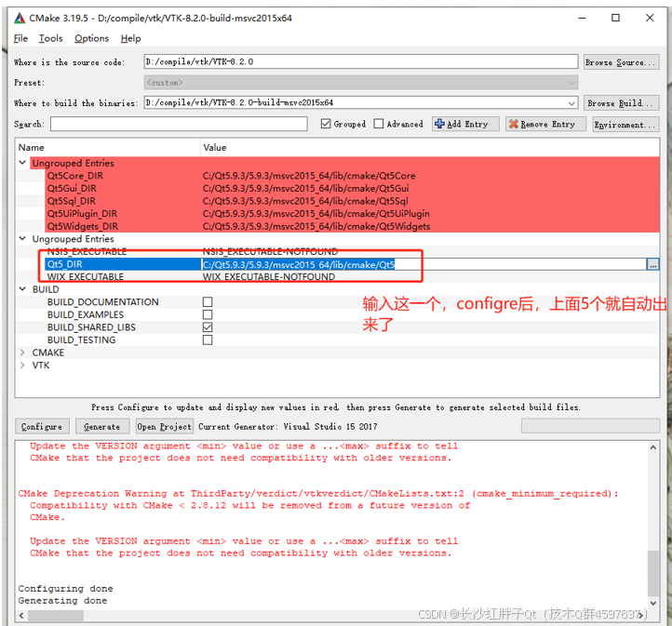The image size is (672, 626).
Task: Click the Remove Entry red icon button
Action: click(513, 124)
